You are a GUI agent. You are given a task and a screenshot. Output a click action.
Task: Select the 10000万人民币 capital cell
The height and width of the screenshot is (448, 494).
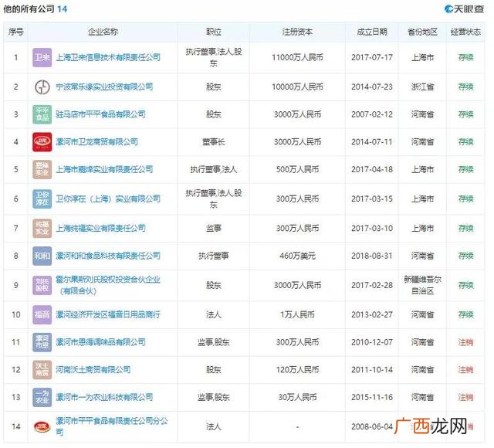point(297,87)
